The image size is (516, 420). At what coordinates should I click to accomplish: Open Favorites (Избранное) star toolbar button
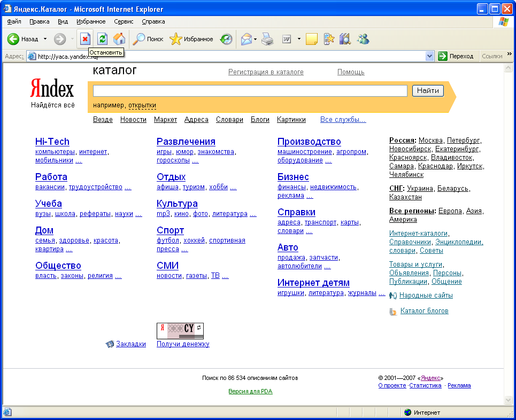[191, 39]
